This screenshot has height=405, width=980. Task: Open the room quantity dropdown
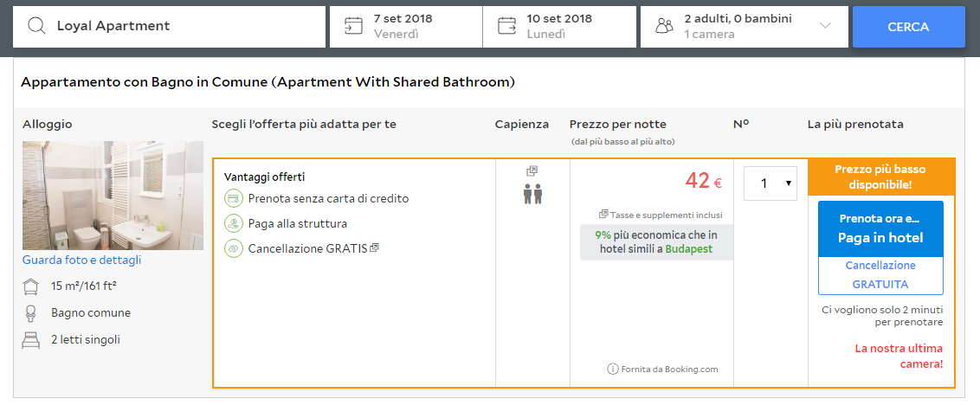point(770,183)
